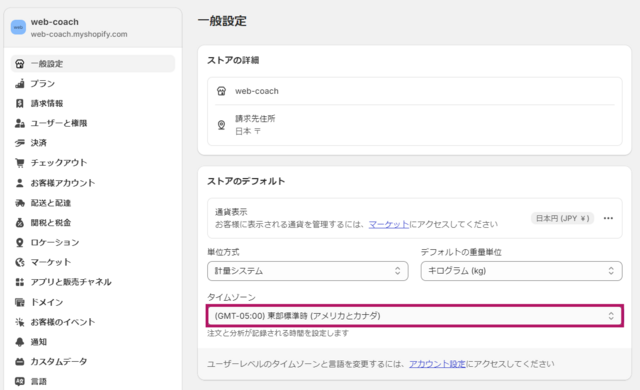
Task: Follow the アカウント設定 link
Action: [437, 364]
